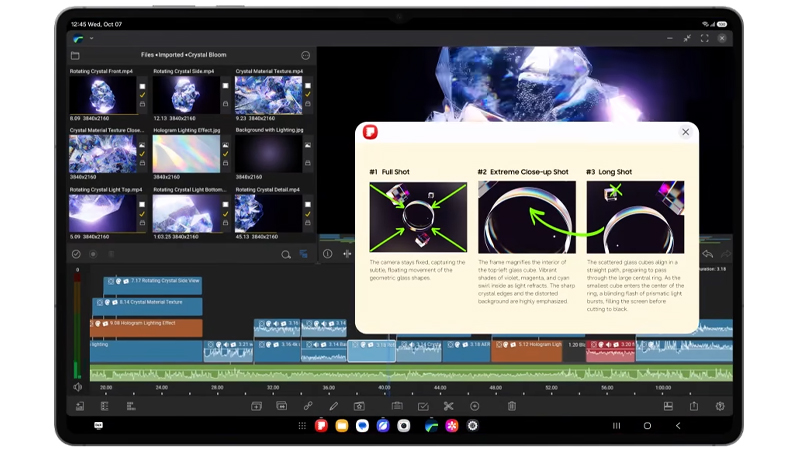800x450 pixels.
Task: Click the clip info icon below the library
Action: point(328,254)
